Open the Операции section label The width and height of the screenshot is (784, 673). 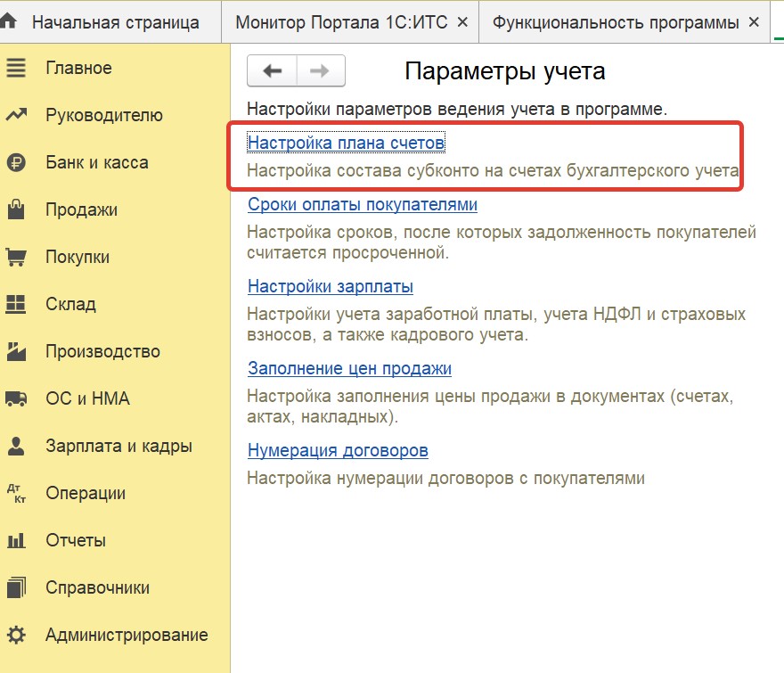[86, 493]
